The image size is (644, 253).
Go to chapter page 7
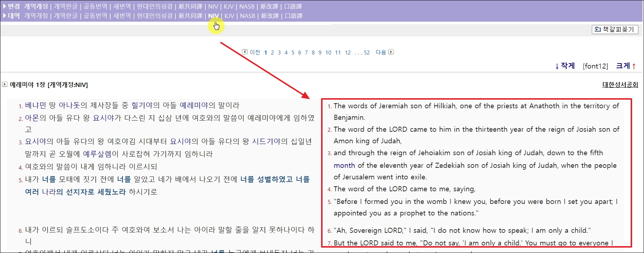coord(306,53)
